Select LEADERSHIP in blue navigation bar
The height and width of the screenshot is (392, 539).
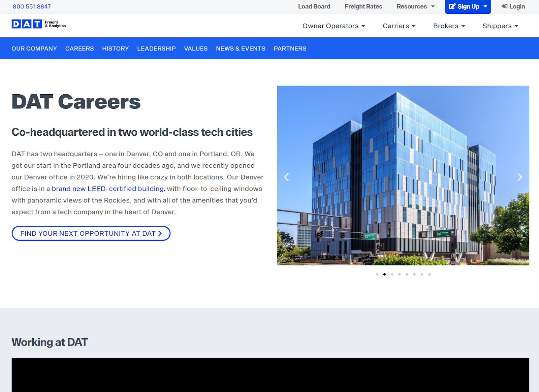(156, 48)
